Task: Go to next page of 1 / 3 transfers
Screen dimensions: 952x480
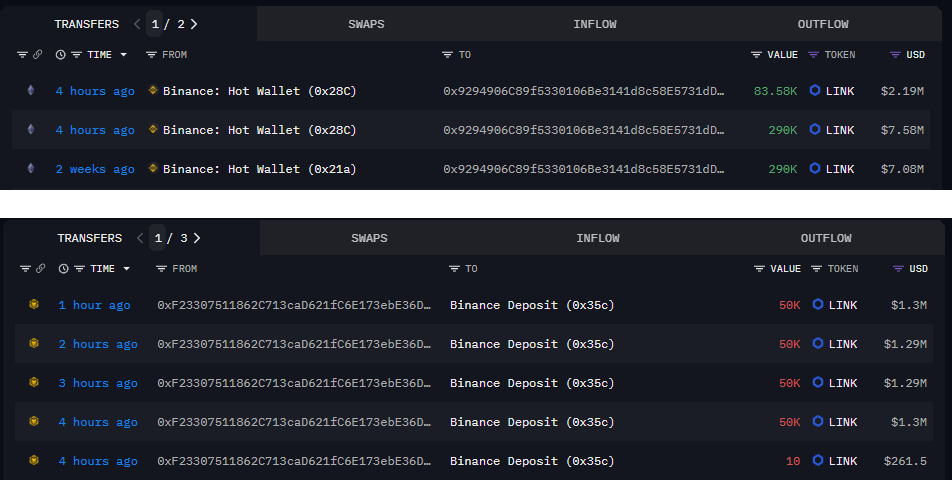Action: coord(197,238)
